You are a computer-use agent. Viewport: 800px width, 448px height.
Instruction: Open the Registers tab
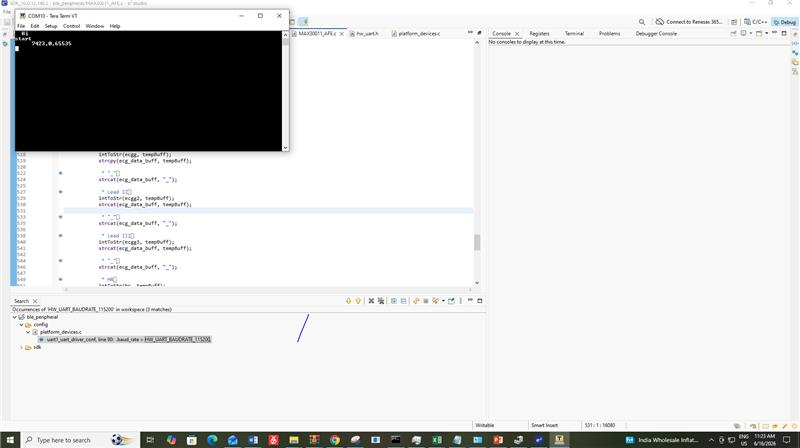coord(539,34)
